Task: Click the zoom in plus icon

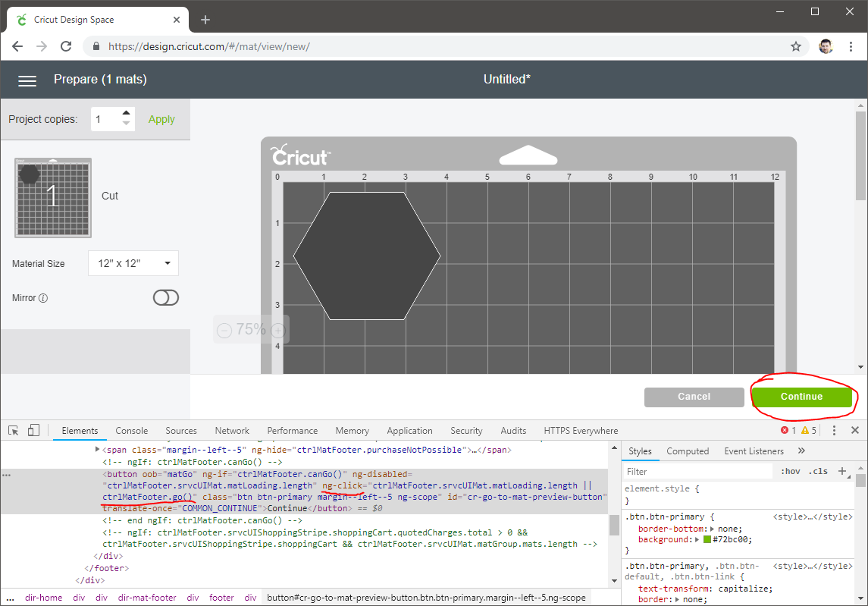Action: click(278, 330)
